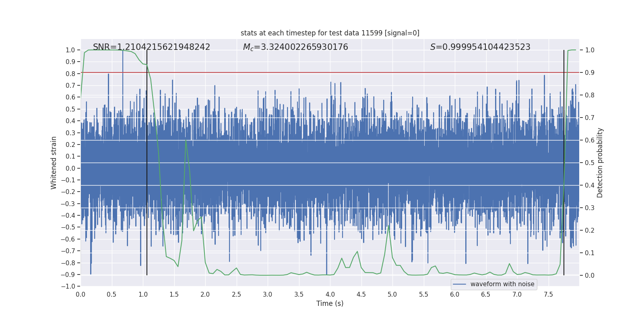This screenshot has height=322, width=644.
Task: Click the 0.5 tick on the right axis
Action: coord(590,163)
